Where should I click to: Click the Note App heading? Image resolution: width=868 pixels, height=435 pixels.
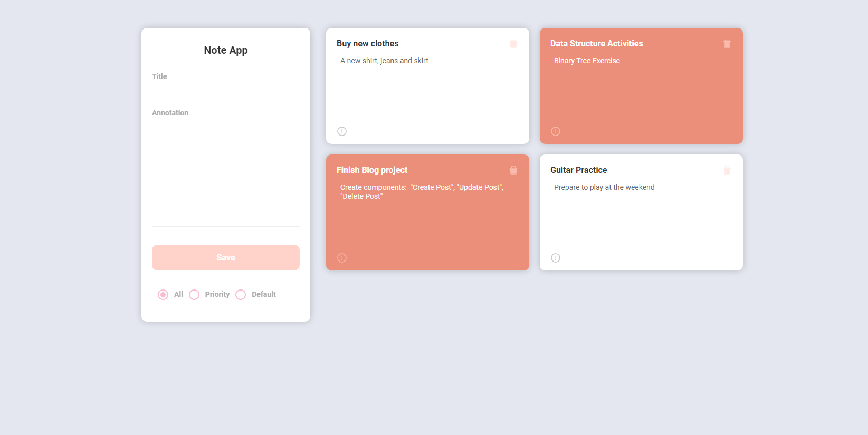226,50
